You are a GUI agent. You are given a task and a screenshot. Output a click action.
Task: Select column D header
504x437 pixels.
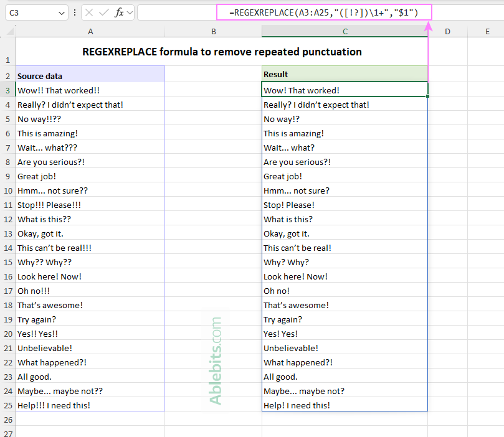[x=447, y=32]
